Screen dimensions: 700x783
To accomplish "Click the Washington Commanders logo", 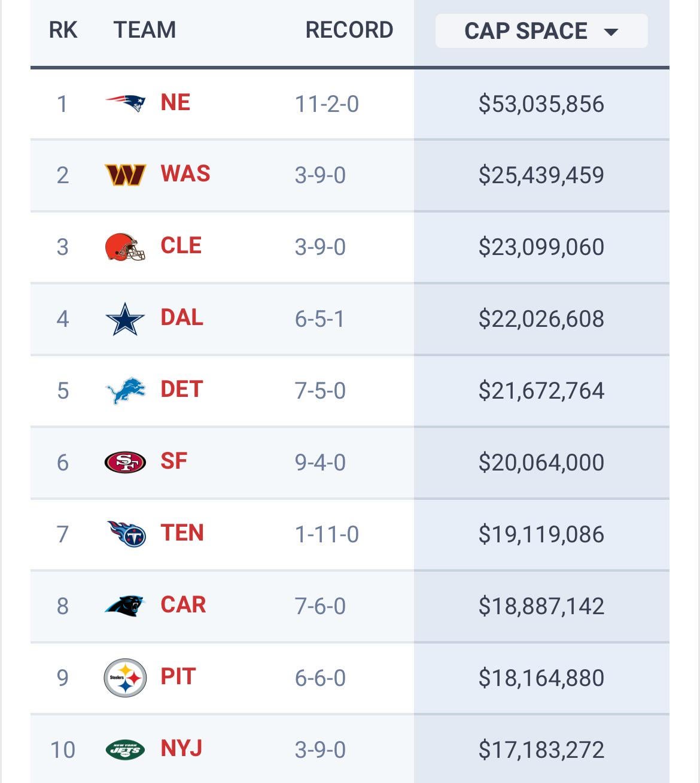I will click(x=125, y=175).
